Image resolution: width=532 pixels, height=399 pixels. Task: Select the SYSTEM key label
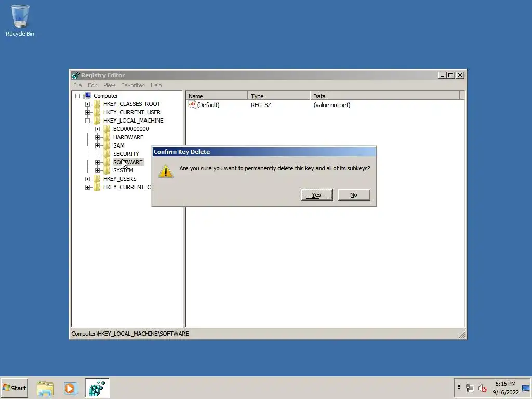click(x=123, y=170)
